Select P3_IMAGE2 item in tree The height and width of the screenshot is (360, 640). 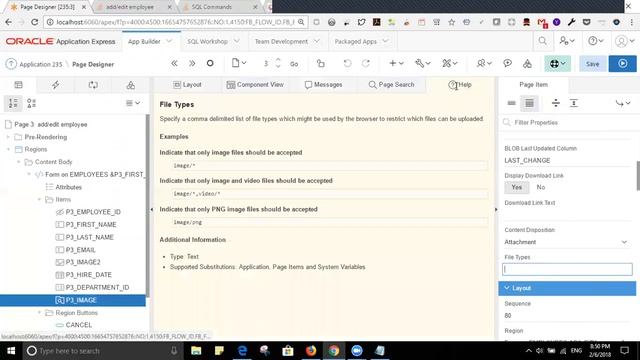click(83, 262)
